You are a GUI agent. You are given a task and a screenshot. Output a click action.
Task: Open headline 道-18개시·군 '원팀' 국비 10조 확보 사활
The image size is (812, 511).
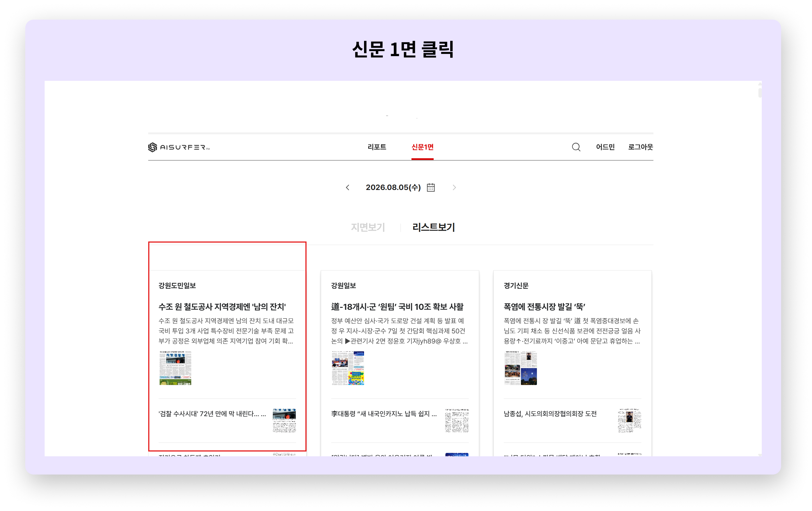coord(397,307)
